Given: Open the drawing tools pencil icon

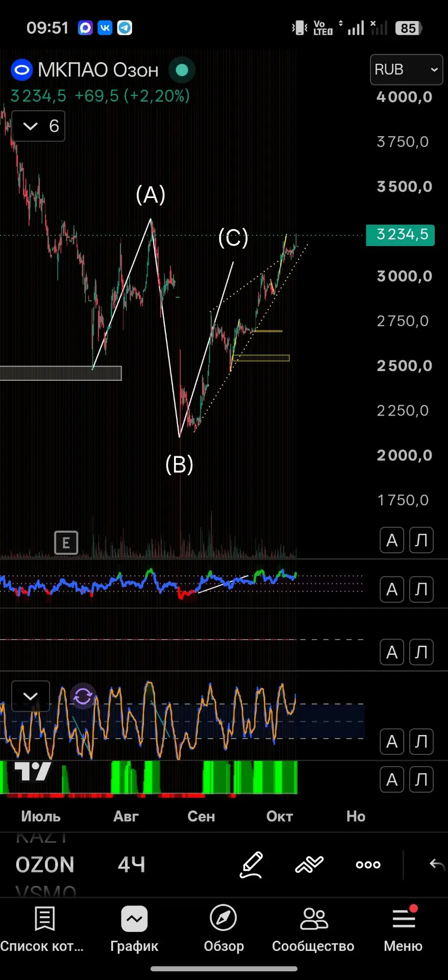Looking at the screenshot, I should coord(251,865).
